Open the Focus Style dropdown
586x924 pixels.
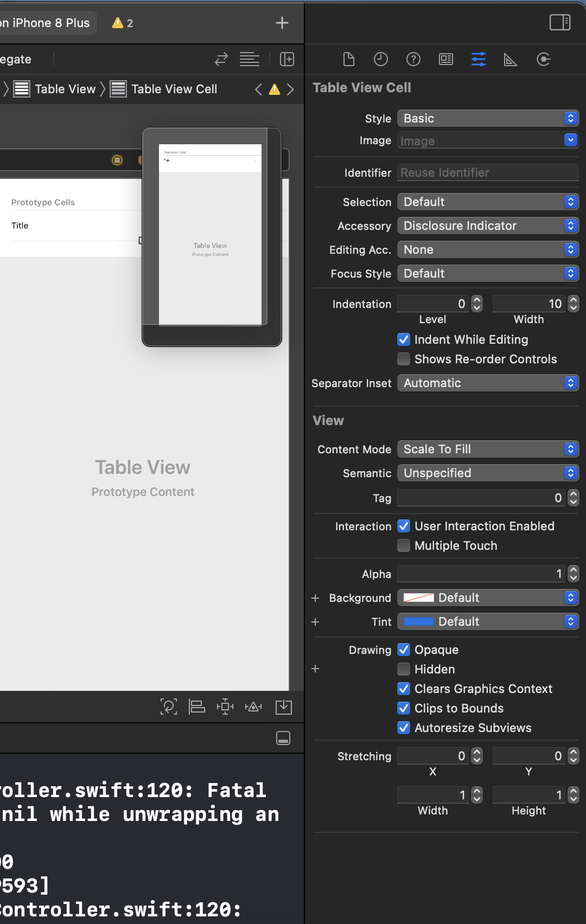click(x=488, y=273)
